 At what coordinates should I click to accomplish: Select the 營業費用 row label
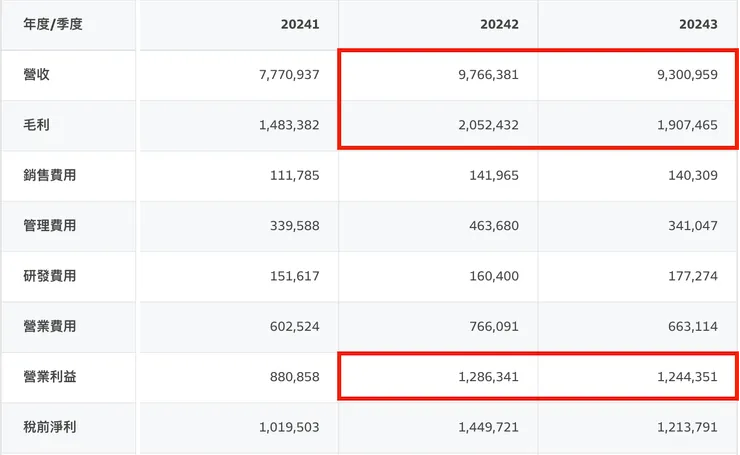[x=49, y=326]
